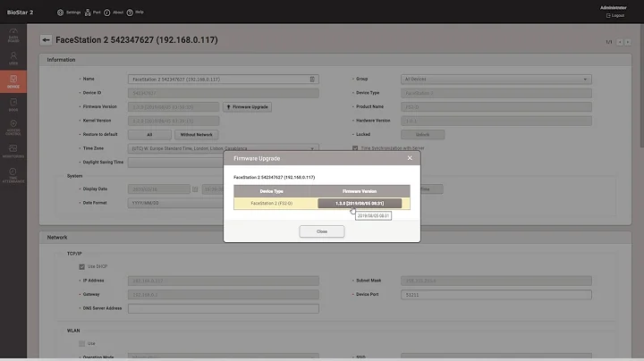644x361 pixels.
Task: Click the Device Type column header
Action: (272, 191)
